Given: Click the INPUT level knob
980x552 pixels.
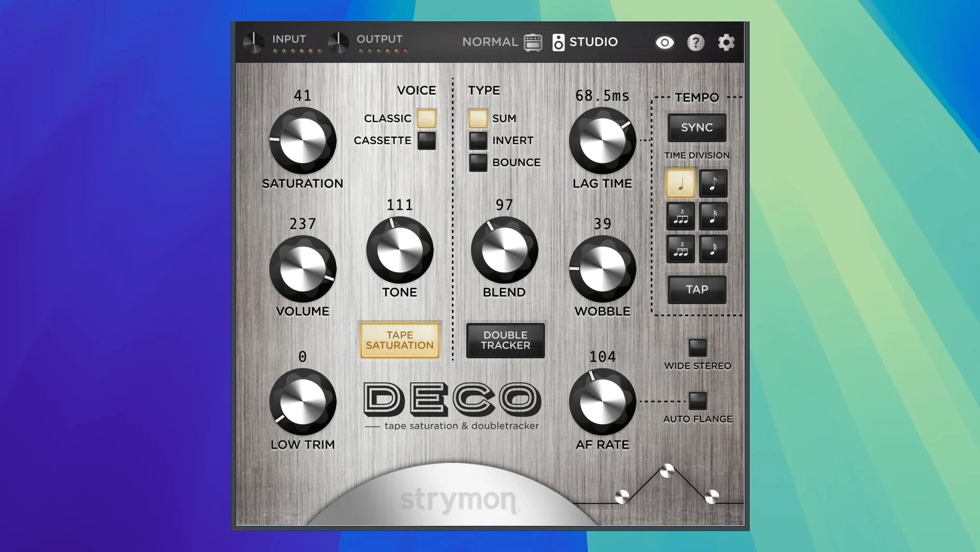Looking at the screenshot, I should point(254,43).
